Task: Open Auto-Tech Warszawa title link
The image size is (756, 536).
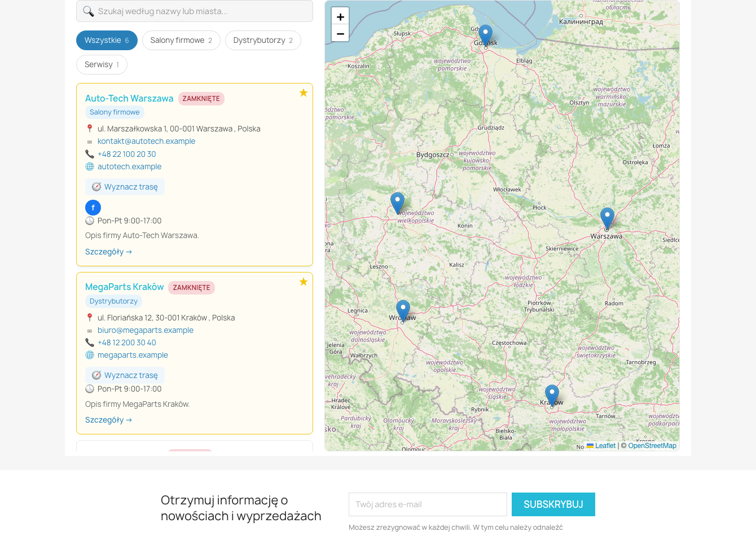Action: [129, 98]
